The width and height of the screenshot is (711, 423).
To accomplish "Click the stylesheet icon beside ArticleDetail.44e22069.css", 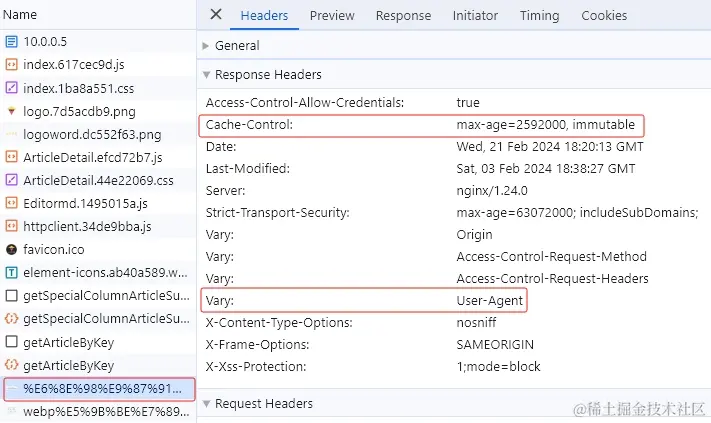I will click(12, 180).
